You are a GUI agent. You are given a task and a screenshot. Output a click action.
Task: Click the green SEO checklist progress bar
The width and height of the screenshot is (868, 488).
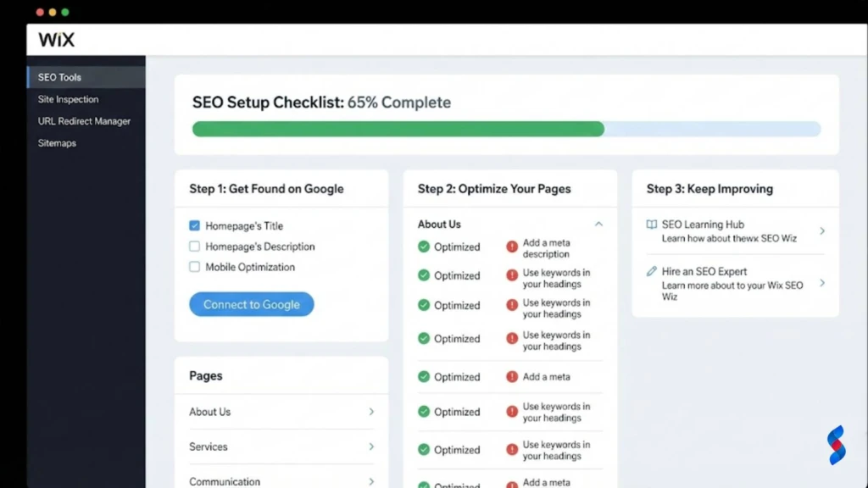click(398, 129)
